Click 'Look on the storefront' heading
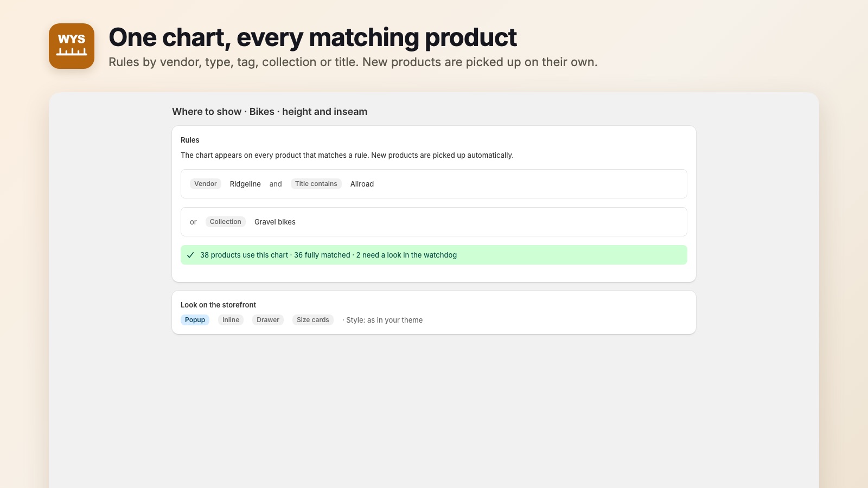The height and width of the screenshot is (488, 868). click(x=218, y=305)
